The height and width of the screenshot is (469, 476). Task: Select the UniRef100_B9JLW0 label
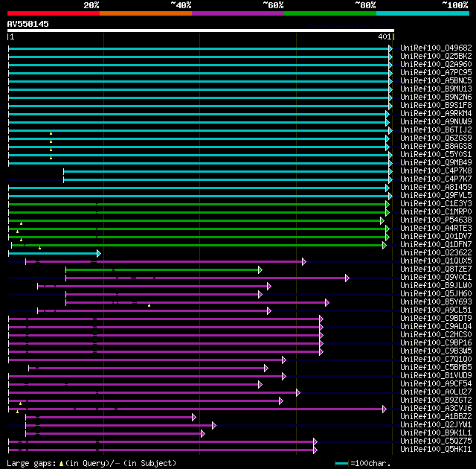436,286
